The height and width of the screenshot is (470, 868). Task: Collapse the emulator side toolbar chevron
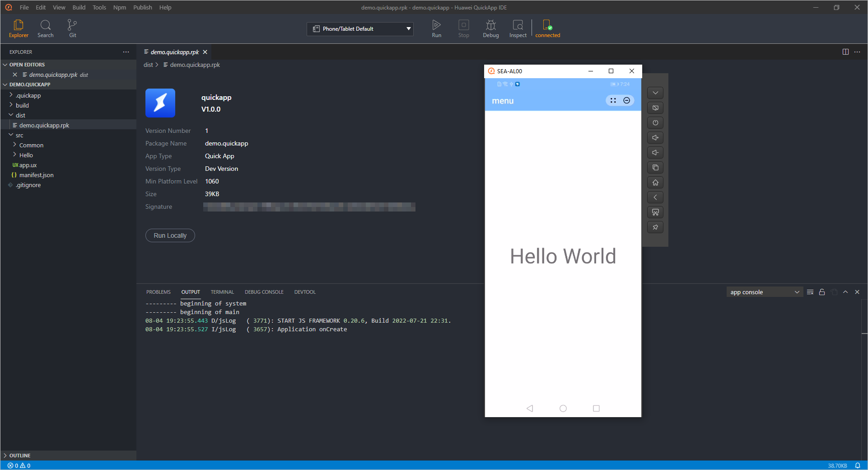[655, 93]
